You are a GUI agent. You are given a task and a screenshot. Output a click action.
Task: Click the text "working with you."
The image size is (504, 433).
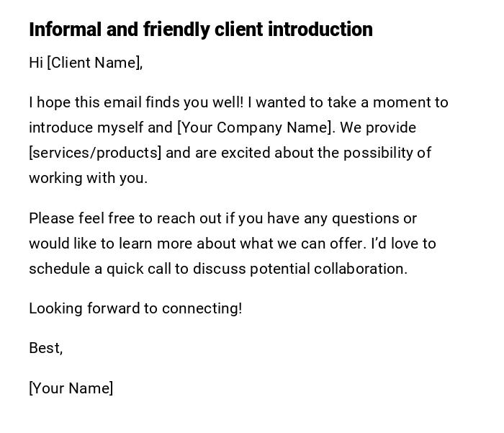(x=88, y=178)
